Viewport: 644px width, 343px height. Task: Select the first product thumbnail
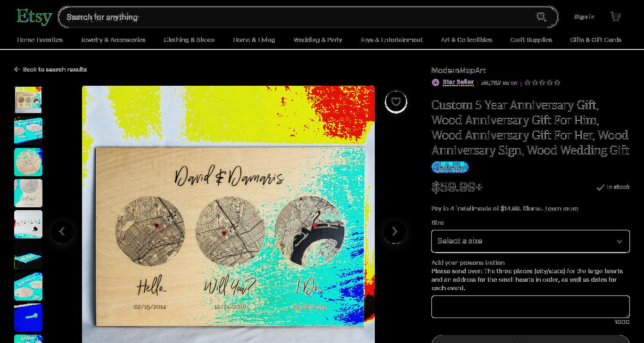click(x=28, y=100)
